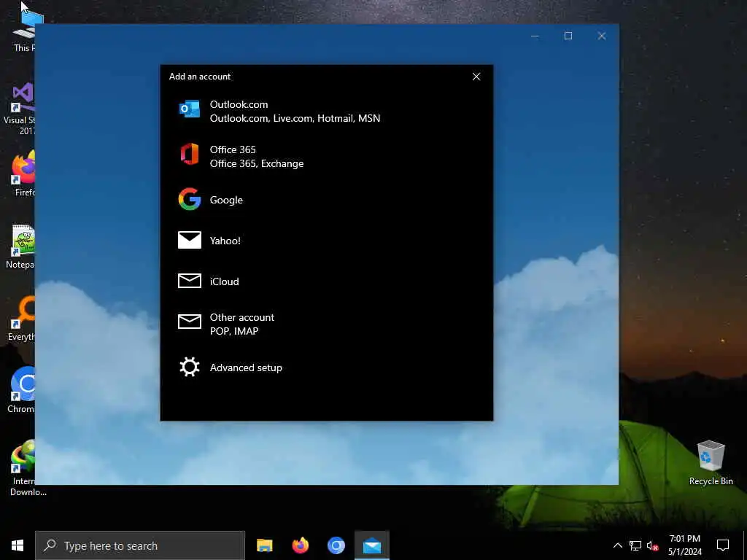Click 'Office 365, Exchange' subtitle
Viewport: 747px width, 560px height.
[256, 163]
